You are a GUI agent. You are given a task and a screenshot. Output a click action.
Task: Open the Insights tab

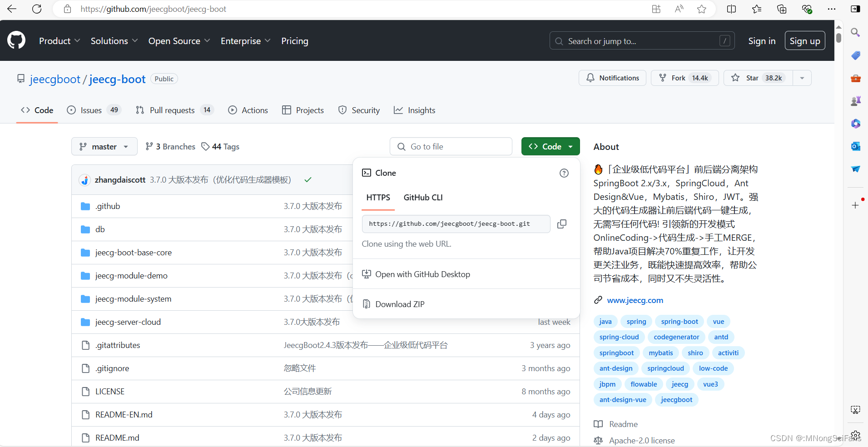414,110
